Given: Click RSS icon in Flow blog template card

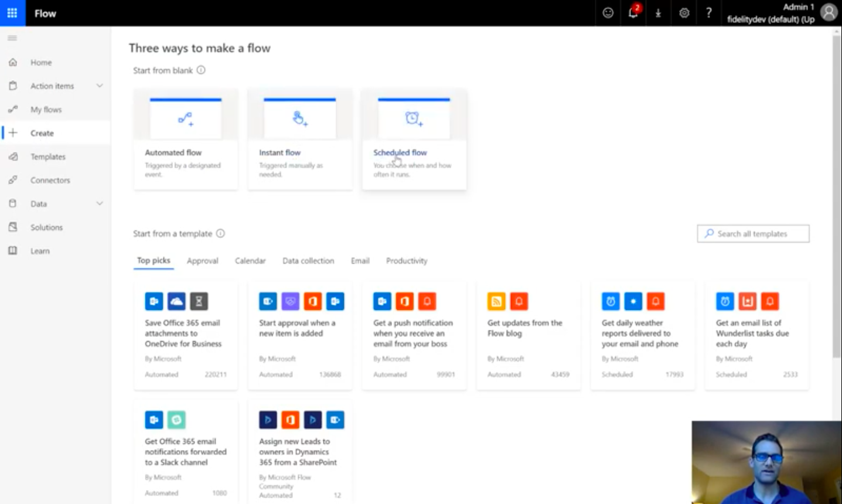Looking at the screenshot, I should (496, 301).
